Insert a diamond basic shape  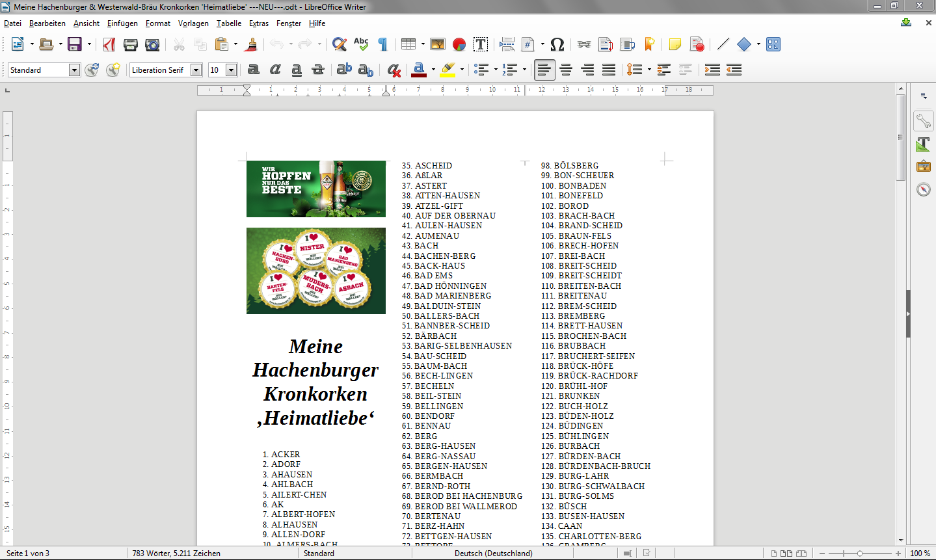coord(744,44)
